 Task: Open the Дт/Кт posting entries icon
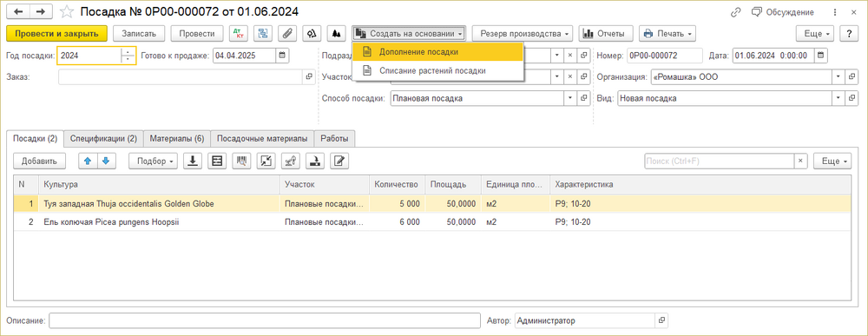(x=239, y=33)
